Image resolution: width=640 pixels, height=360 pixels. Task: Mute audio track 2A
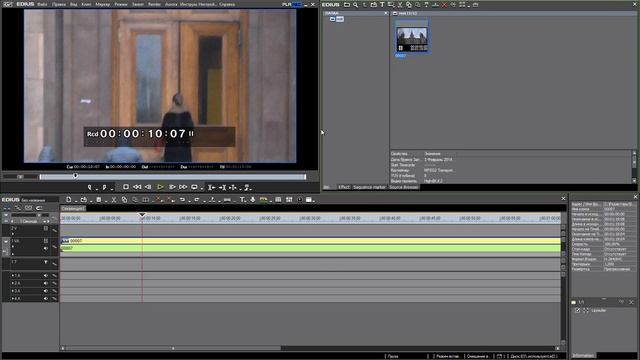46,283
